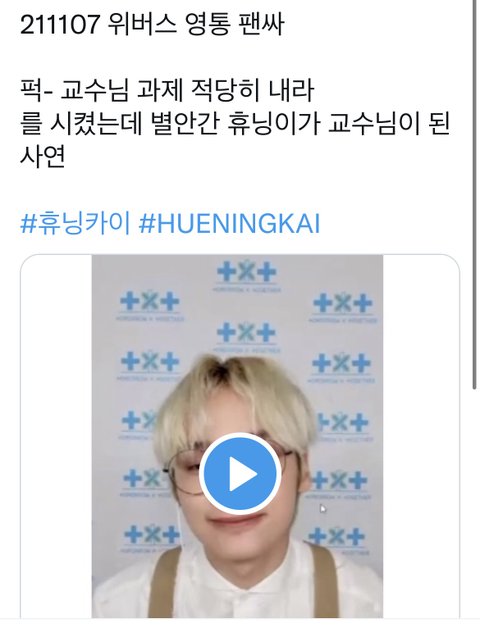This screenshot has width=480, height=628.
Task: Click the left white margin of media card
Action: (x=56, y=437)
